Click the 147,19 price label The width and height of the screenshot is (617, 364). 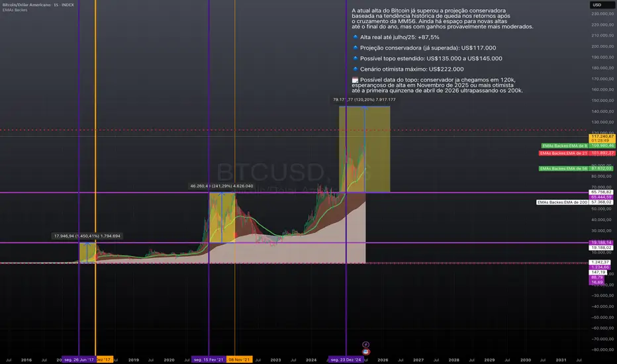pos(598,272)
